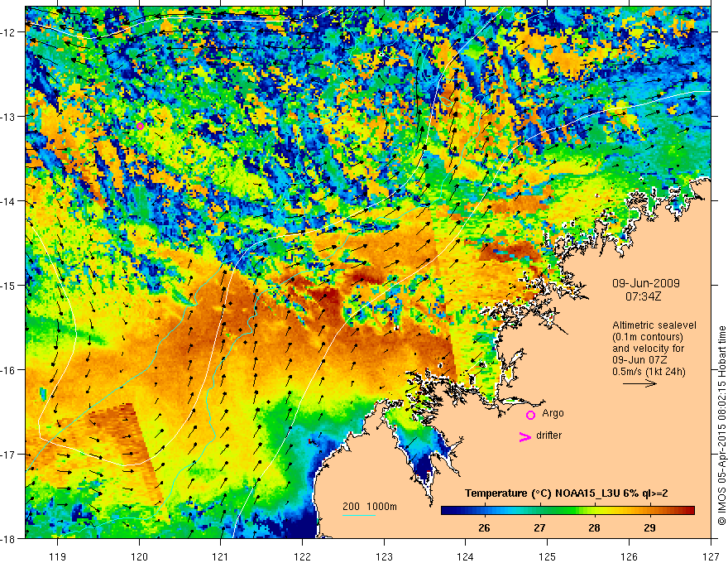Click the date text 09-Jun-2009

pyautogui.click(x=646, y=283)
